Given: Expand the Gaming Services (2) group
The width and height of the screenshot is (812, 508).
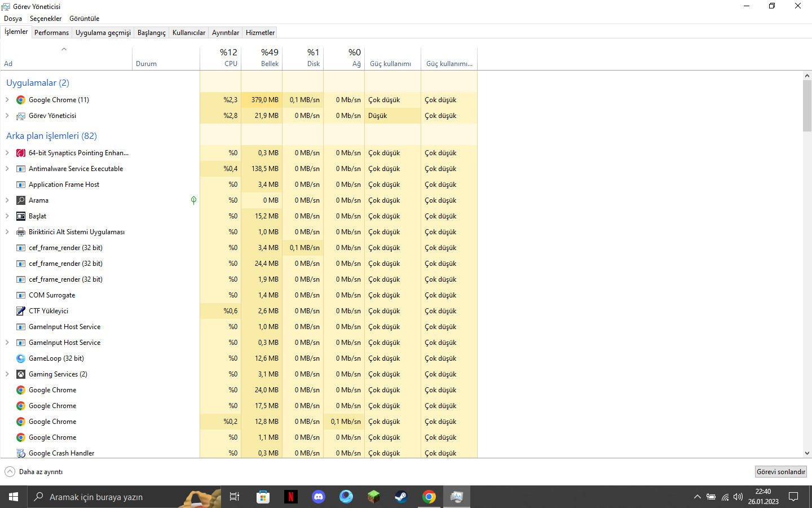Looking at the screenshot, I should (7, 374).
